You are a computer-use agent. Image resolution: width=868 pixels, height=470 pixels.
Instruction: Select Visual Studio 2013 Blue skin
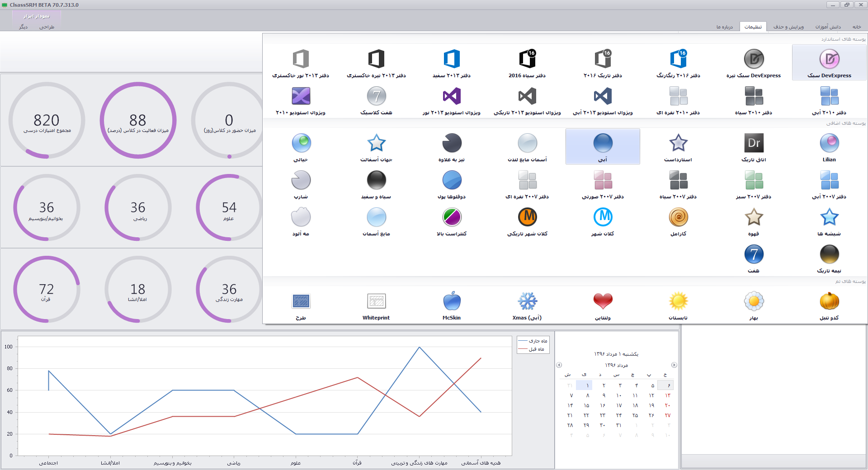(x=603, y=100)
